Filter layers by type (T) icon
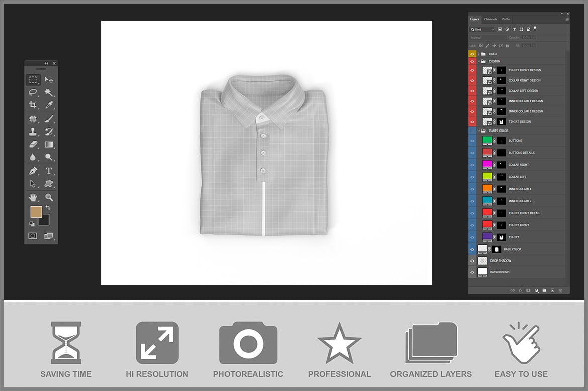The width and height of the screenshot is (588, 391). [x=514, y=29]
